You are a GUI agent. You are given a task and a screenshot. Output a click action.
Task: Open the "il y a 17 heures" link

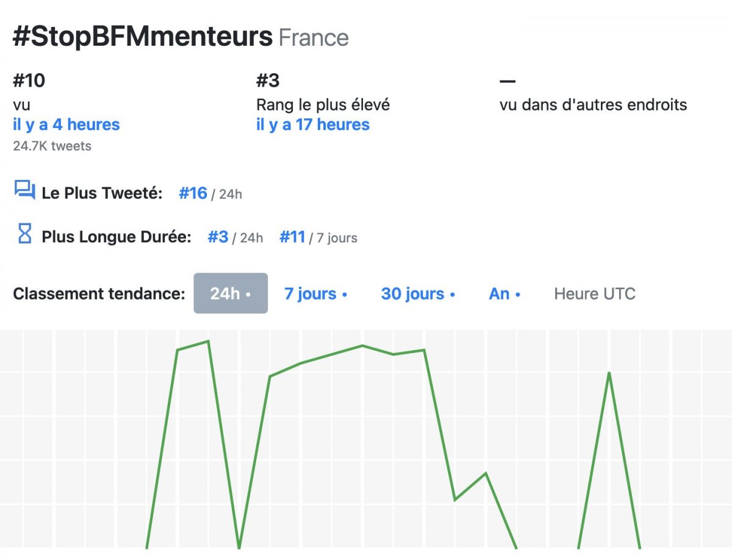tap(313, 125)
